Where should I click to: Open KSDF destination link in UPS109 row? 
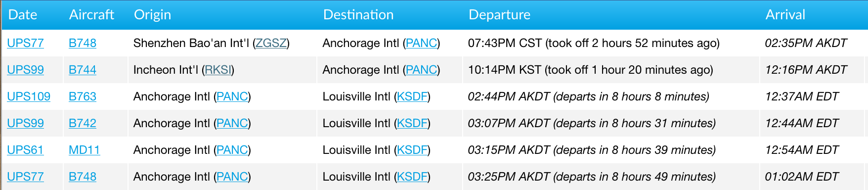(412, 96)
